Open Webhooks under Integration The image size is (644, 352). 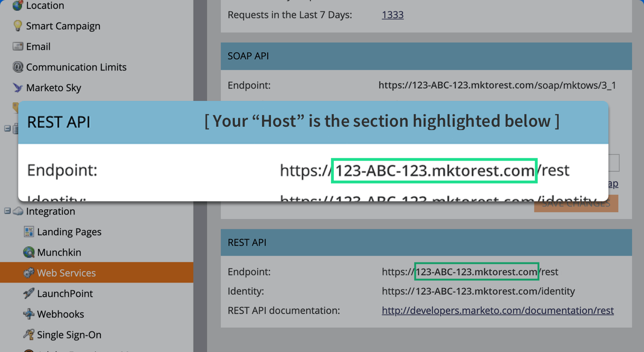tap(61, 314)
